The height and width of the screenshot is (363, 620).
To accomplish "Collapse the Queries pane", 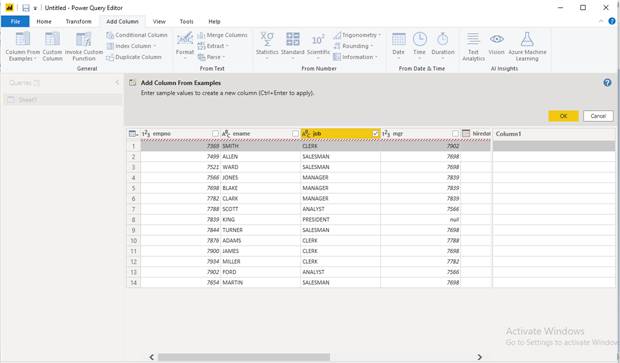I will coord(117,83).
